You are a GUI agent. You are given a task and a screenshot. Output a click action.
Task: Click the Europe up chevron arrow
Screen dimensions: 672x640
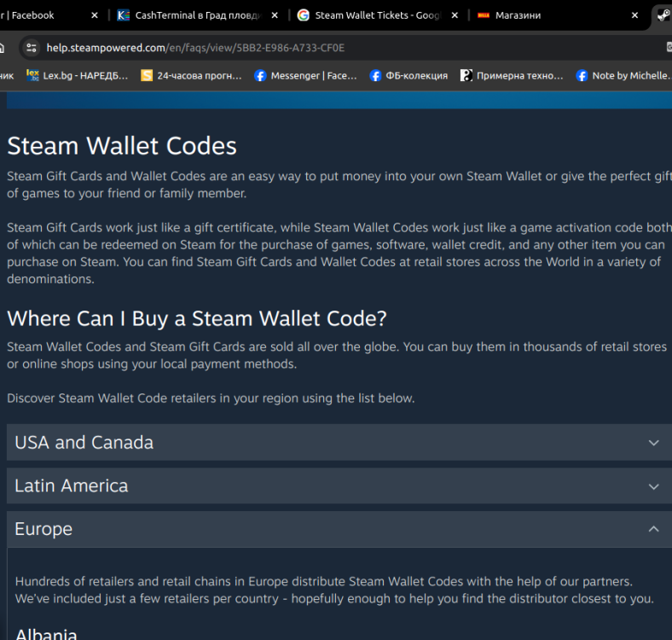point(653,529)
